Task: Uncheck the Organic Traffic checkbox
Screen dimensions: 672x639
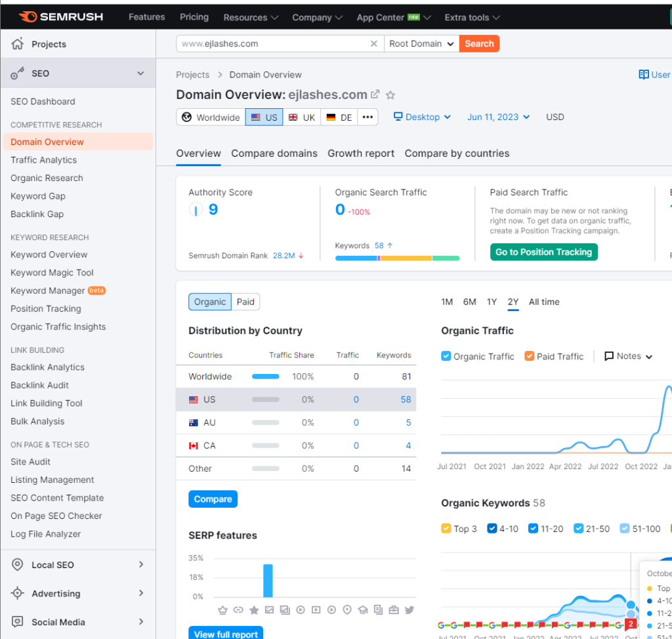Action: [x=446, y=356]
